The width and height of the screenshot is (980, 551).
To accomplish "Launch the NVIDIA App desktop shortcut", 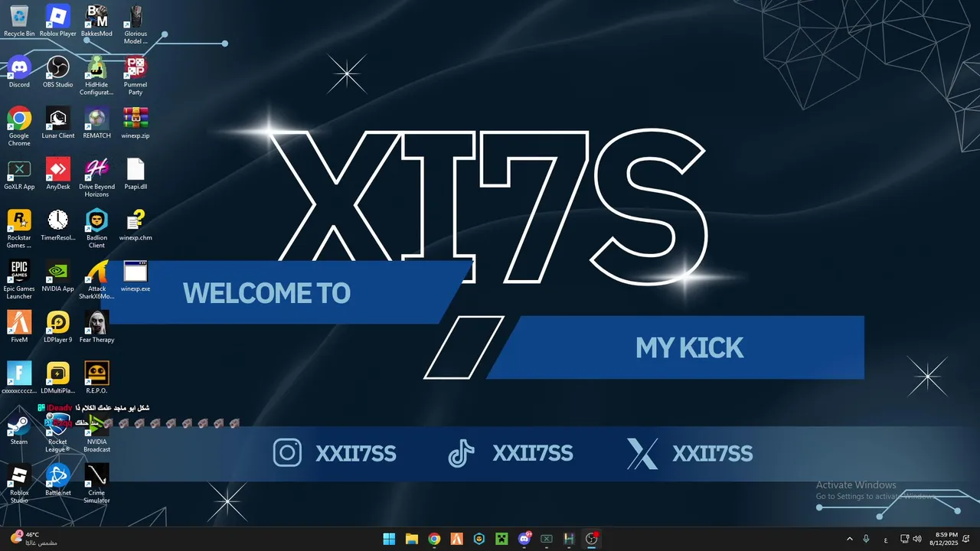I will [58, 276].
